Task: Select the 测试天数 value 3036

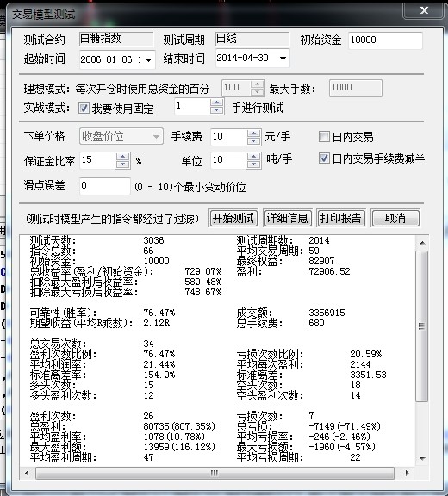Action: (x=153, y=240)
